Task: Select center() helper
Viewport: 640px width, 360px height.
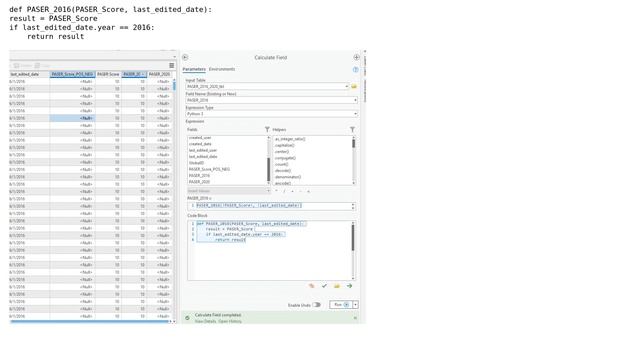Action: pyautogui.click(x=282, y=151)
